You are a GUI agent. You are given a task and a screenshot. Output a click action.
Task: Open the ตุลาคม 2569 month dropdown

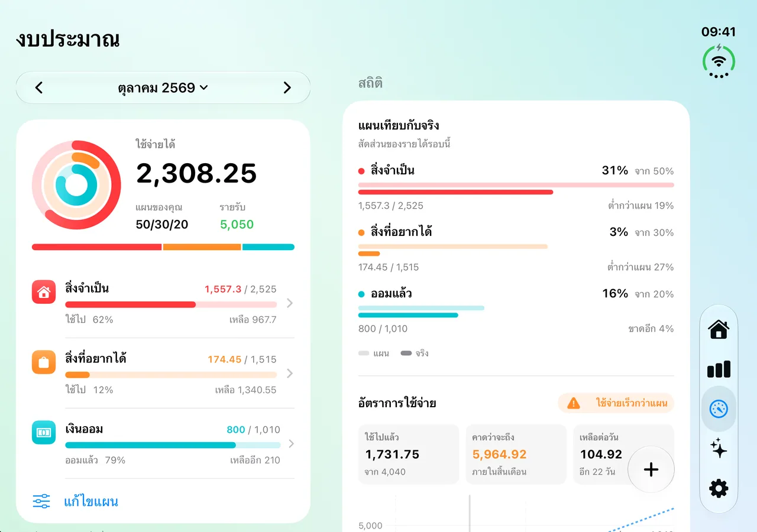pos(163,88)
